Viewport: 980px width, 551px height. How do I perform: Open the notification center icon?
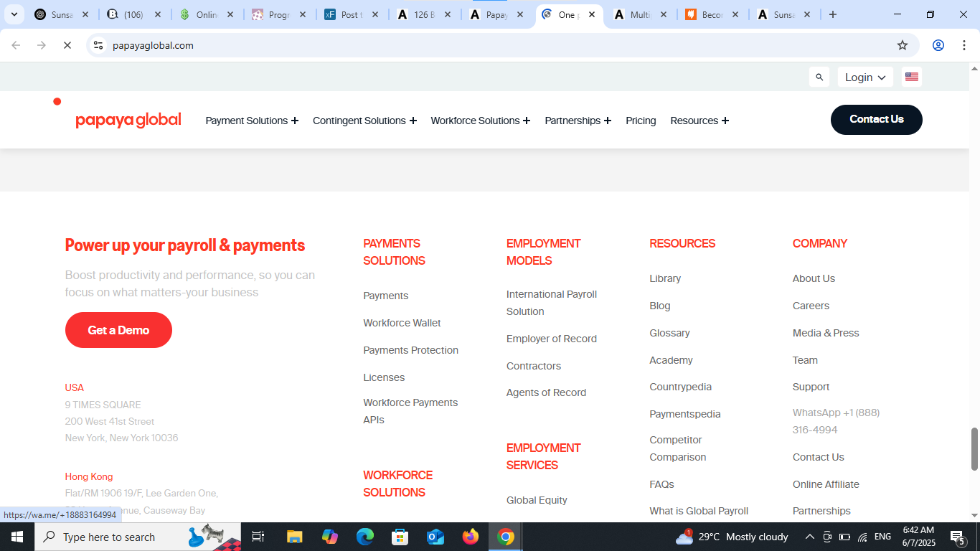point(958,537)
